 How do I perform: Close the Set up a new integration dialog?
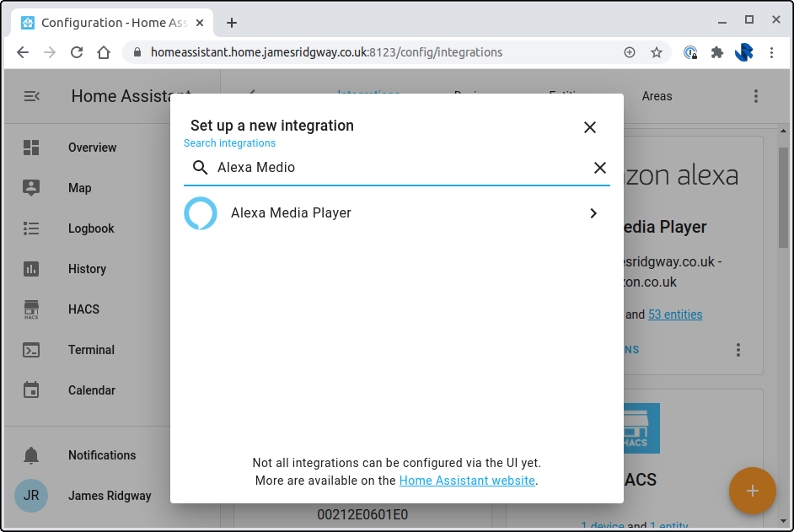(590, 127)
